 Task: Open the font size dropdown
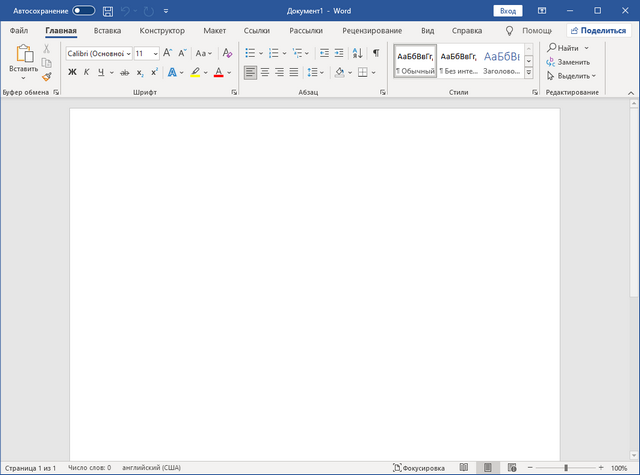click(155, 53)
